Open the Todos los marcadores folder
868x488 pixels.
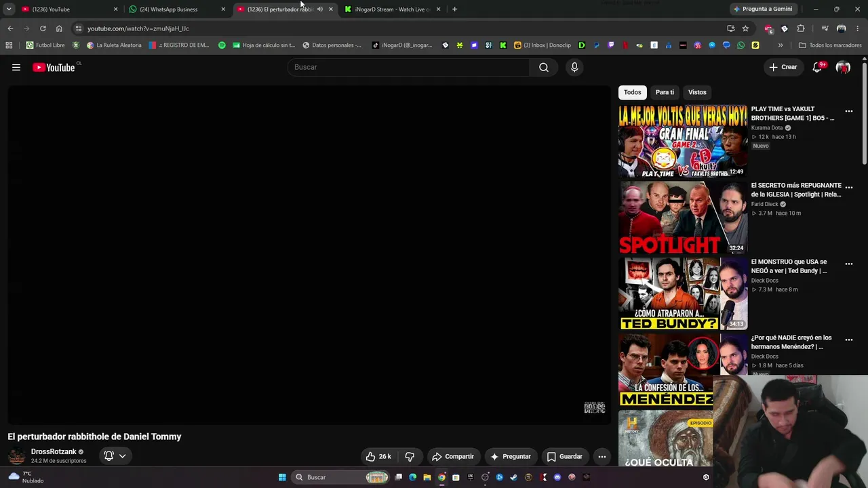pyautogui.click(x=830, y=45)
